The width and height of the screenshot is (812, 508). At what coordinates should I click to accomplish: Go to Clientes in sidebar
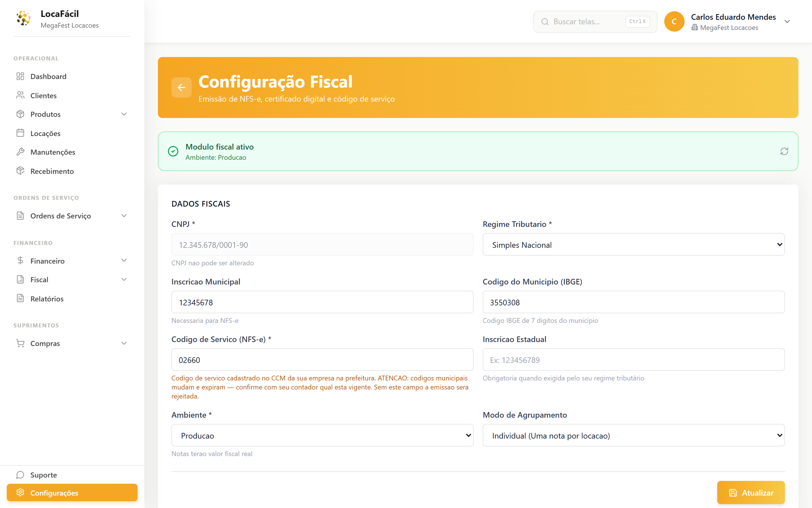point(72,95)
